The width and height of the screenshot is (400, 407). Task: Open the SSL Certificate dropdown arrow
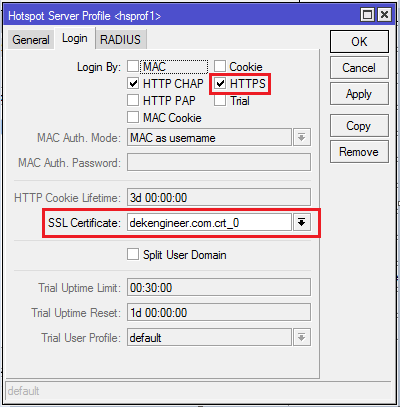click(302, 222)
